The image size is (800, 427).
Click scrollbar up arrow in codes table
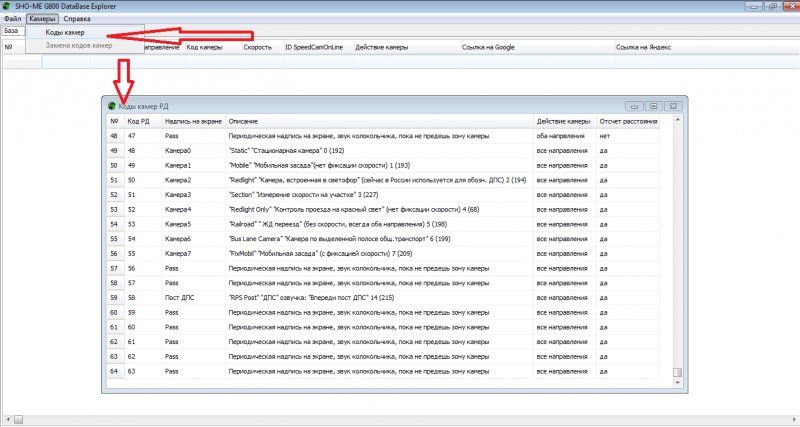678,121
